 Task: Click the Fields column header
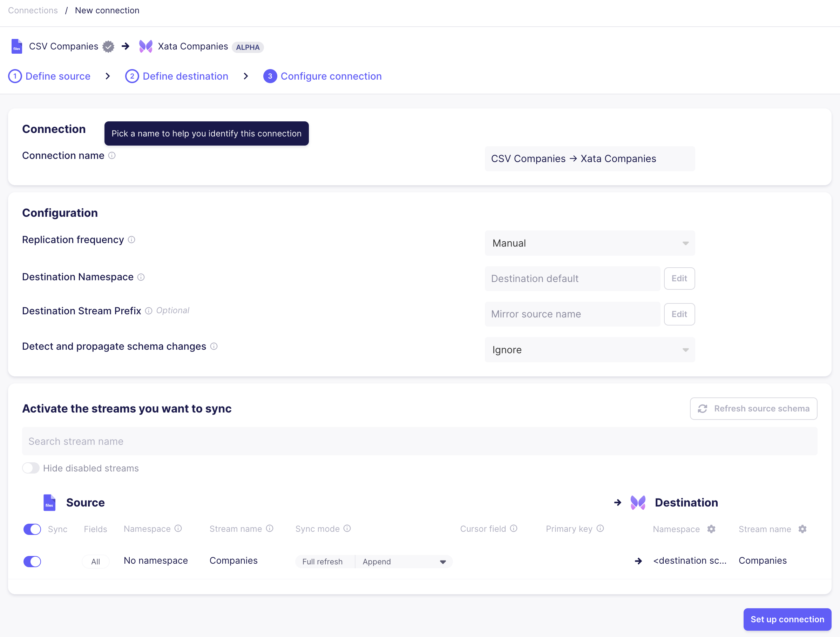95,529
